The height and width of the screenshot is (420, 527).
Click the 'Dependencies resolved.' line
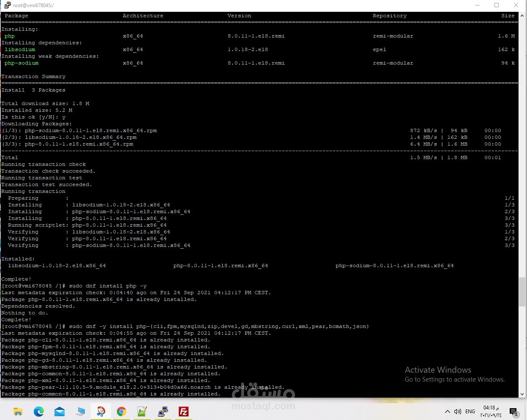(38, 306)
